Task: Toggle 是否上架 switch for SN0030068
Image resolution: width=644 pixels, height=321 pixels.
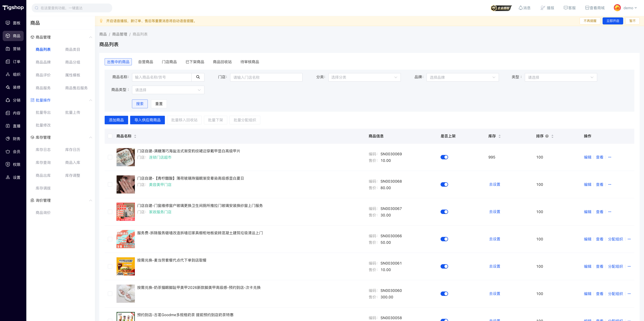Action: coord(444,184)
